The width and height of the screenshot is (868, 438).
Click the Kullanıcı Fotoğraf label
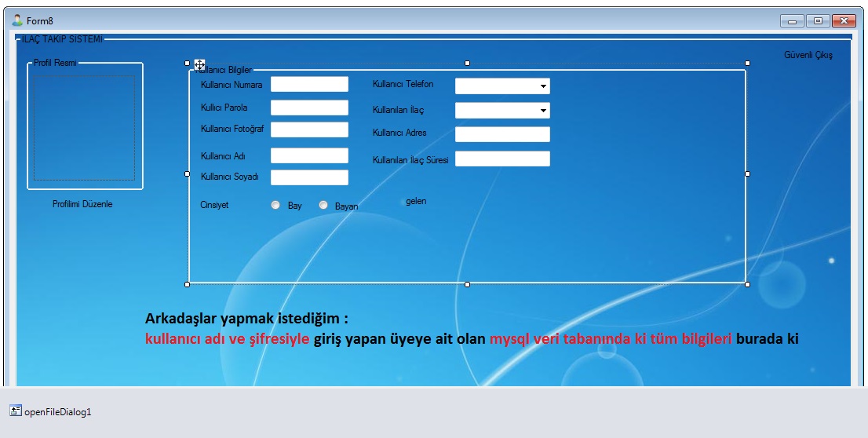coord(232,129)
